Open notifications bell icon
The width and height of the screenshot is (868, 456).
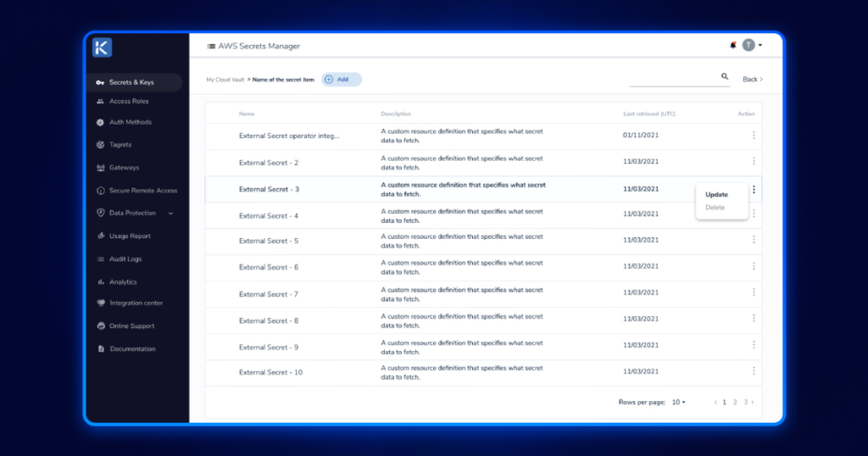(x=733, y=46)
